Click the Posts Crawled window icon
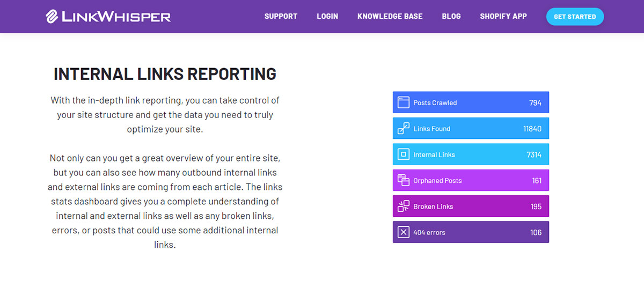This screenshot has height=295, width=644. pyautogui.click(x=403, y=102)
